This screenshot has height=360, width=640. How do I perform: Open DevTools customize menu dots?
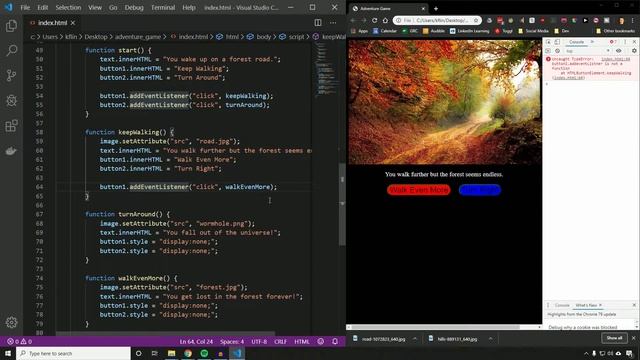pos(625,42)
